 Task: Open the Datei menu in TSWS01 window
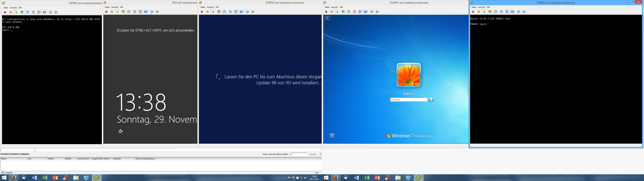(x=474, y=7)
